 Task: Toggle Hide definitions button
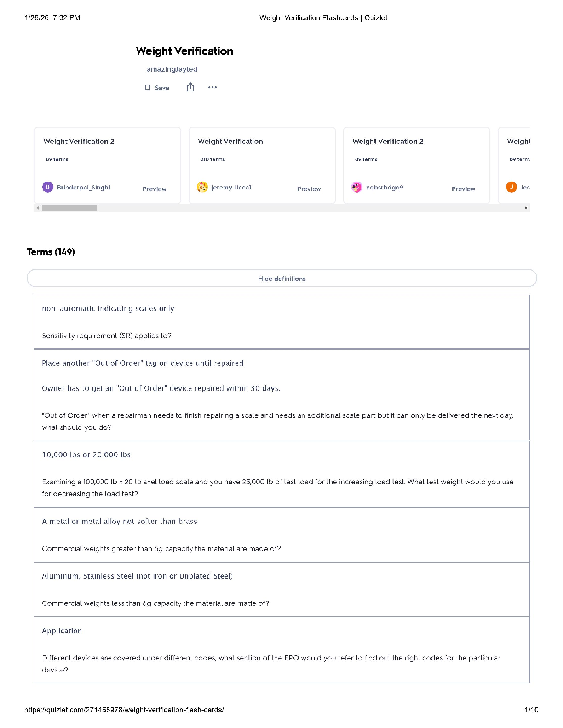coord(281,279)
